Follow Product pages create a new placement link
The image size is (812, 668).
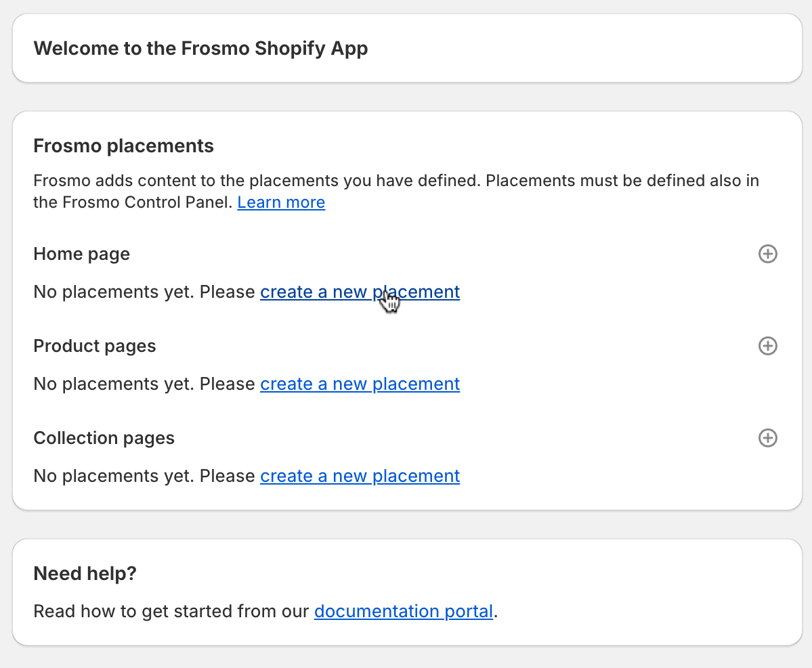[x=360, y=384]
